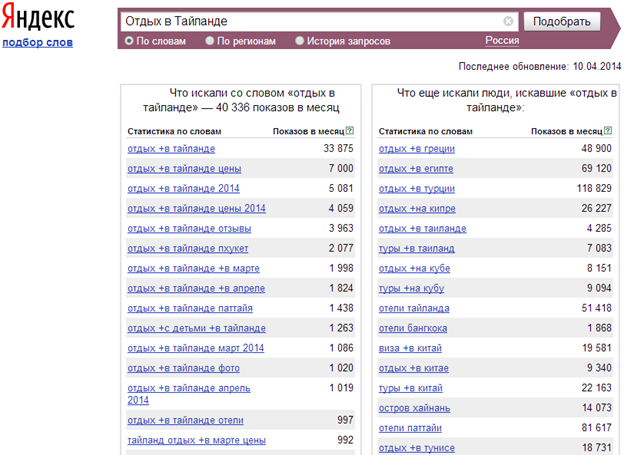Click the left Статистика по словам header
624x455 pixels.
tap(174, 131)
